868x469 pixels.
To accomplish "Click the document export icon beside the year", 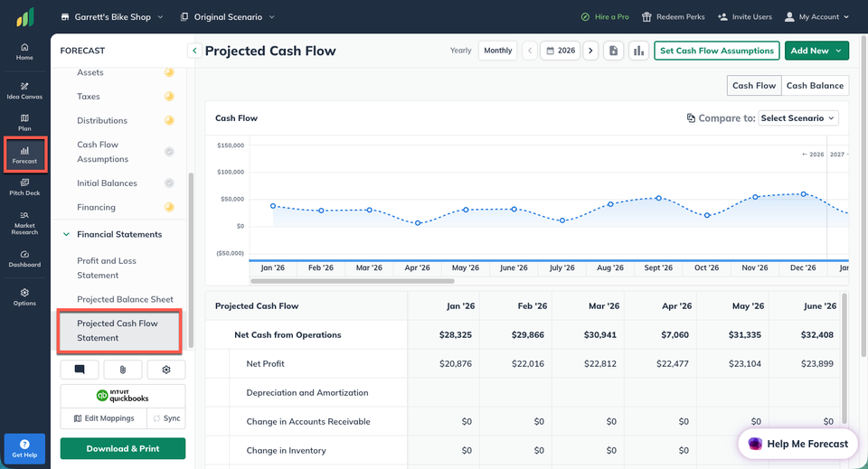I will click(x=613, y=51).
